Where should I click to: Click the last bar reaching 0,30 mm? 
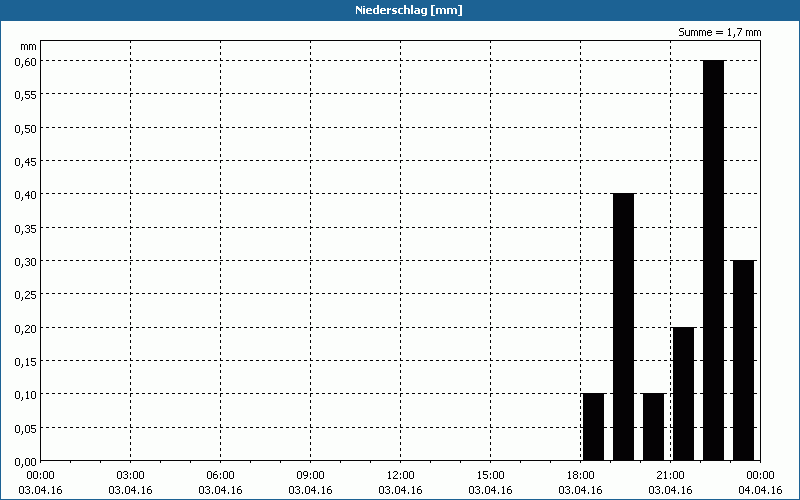point(743,361)
